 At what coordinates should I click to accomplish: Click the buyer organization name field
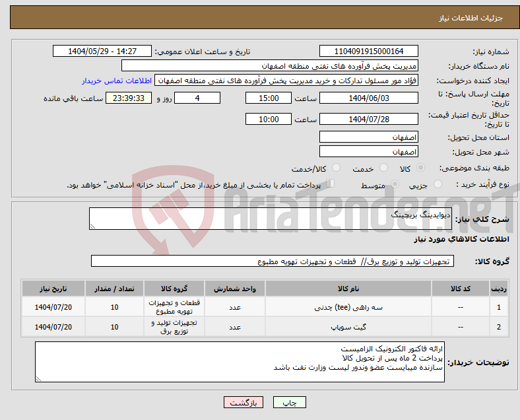point(270,65)
